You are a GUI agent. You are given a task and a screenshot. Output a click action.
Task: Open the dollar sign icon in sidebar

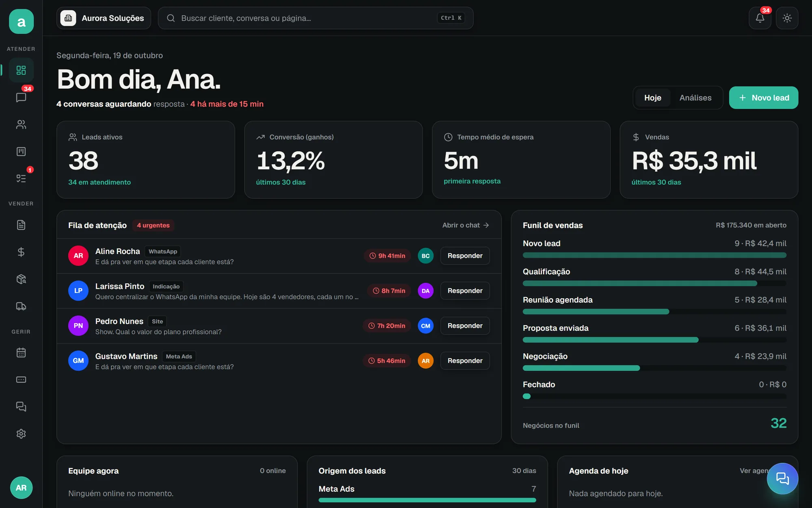tap(21, 252)
